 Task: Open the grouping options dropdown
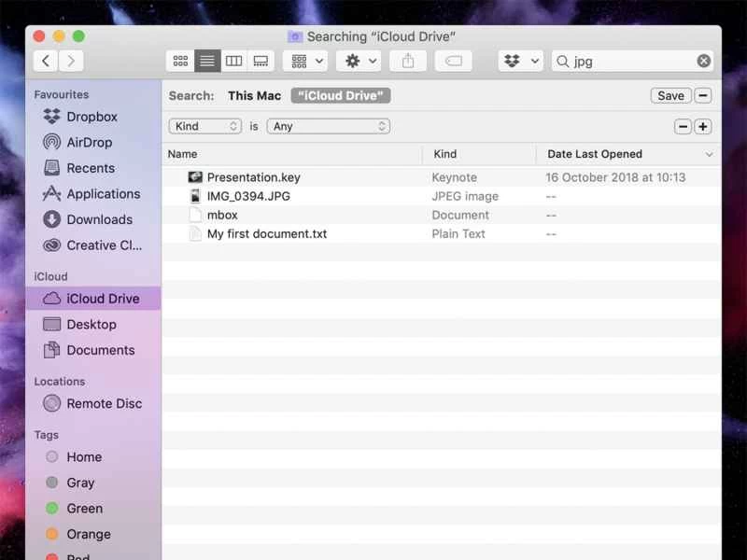[x=303, y=61]
